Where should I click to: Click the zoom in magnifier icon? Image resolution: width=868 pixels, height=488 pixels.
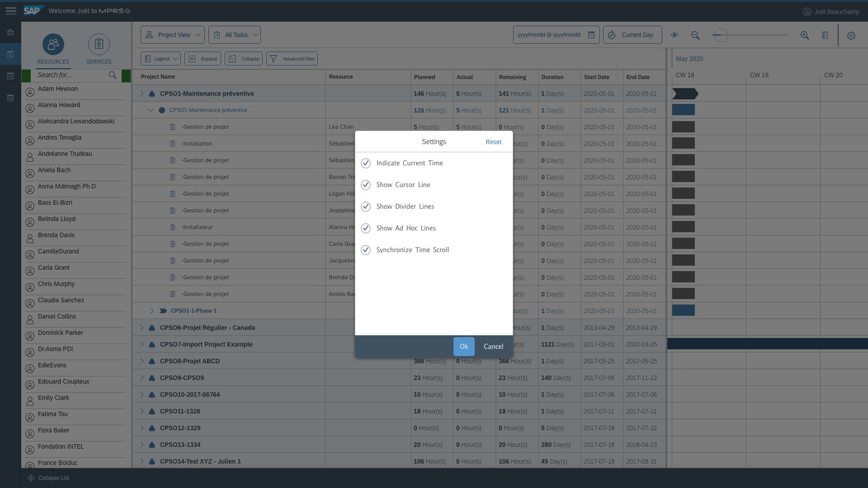pos(805,35)
